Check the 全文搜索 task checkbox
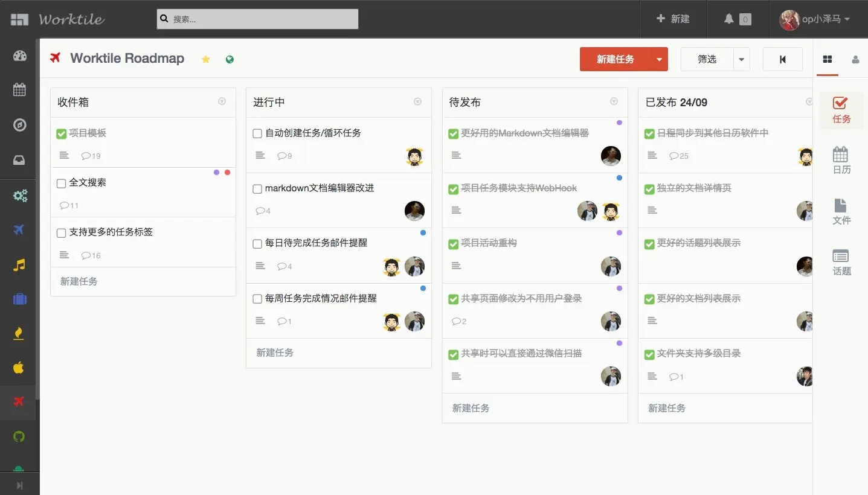868x495 pixels. point(61,184)
